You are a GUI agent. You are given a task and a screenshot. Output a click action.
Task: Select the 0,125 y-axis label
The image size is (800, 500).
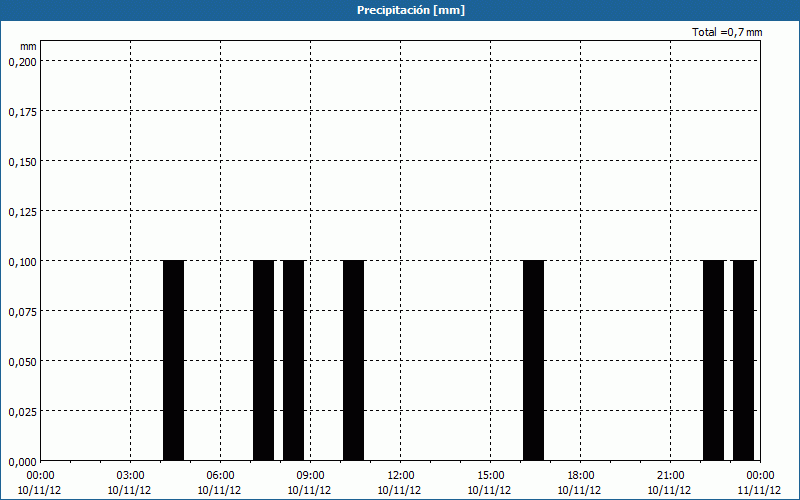(x=22, y=212)
